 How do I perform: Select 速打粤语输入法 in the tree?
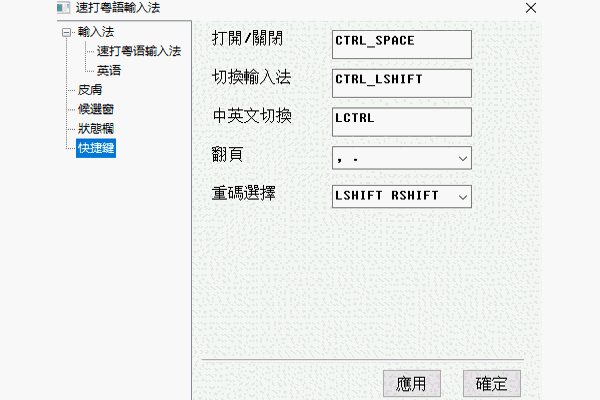click(139, 51)
